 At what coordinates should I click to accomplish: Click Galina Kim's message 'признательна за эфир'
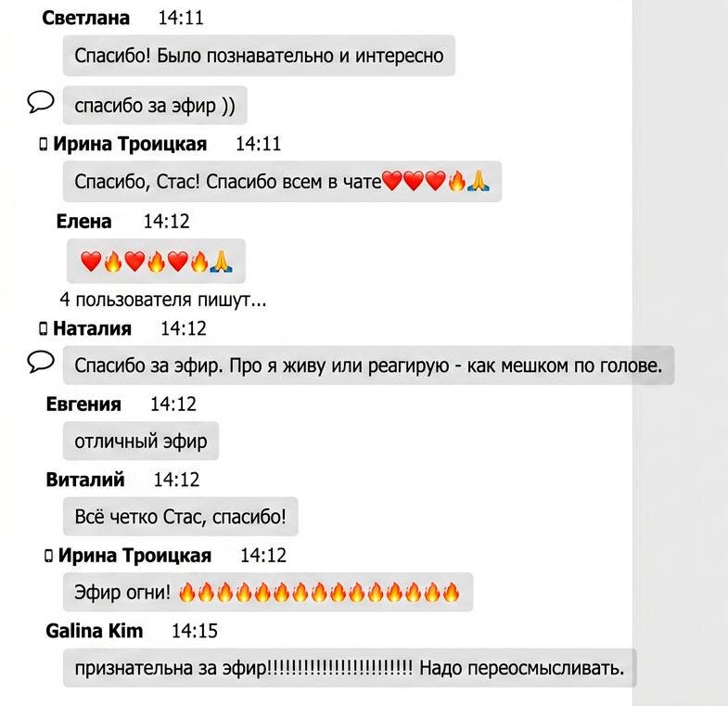click(x=350, y=668)
